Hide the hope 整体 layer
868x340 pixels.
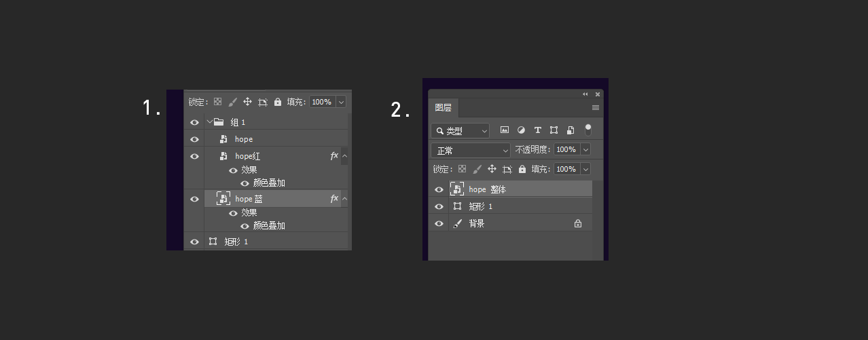(x=439, y=190)
